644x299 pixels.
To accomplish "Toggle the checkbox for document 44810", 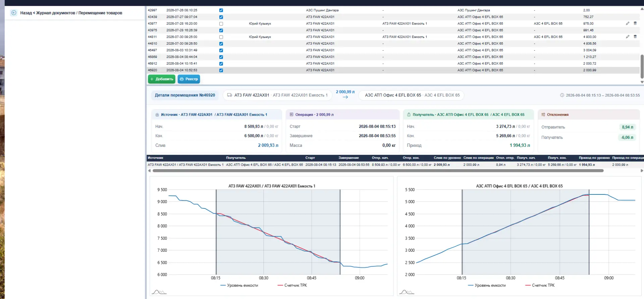I will 221,44.
